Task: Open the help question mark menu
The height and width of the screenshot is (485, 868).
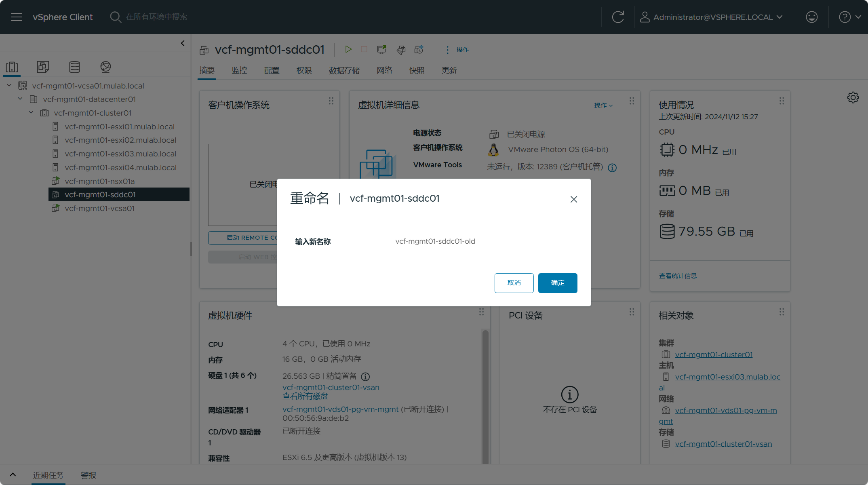Action: tap(850, 17)
